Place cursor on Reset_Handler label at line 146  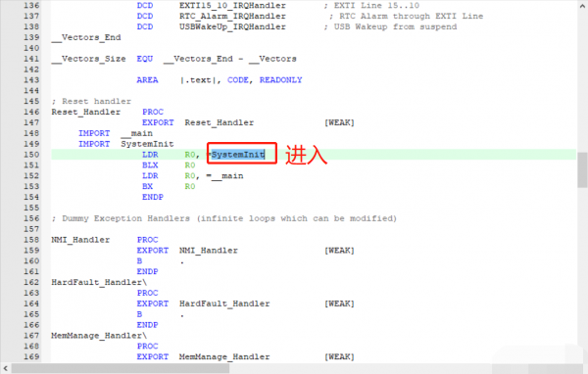click(x=86, y=112)
